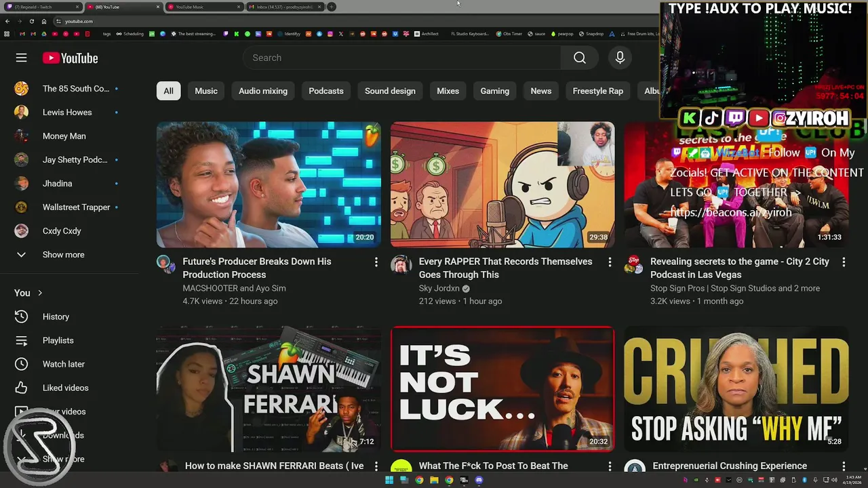The width and height of the screenshot is (868, 488).
Task: Click the browser home button
Action: (44, 21)
